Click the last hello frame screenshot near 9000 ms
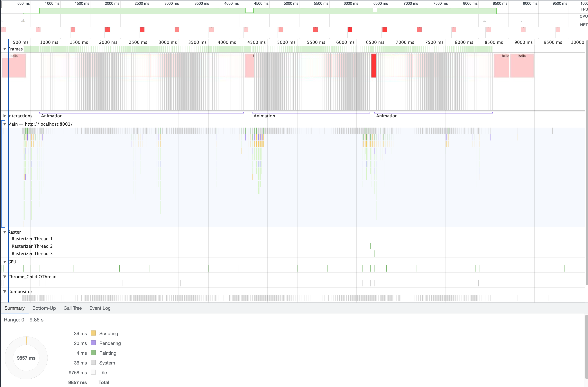This screenshot has width=588, height=387. pos(522,66)
